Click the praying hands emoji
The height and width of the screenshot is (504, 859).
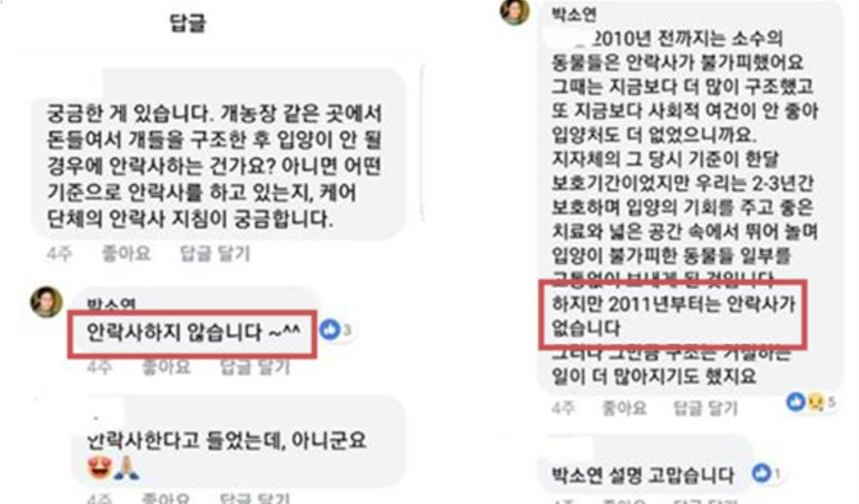[127, 468]
